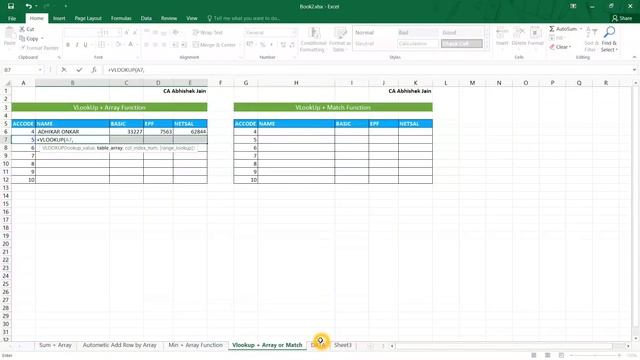This screenshot has height=360, width=640.
Task: Select column header L
Action: click(446, 83)
